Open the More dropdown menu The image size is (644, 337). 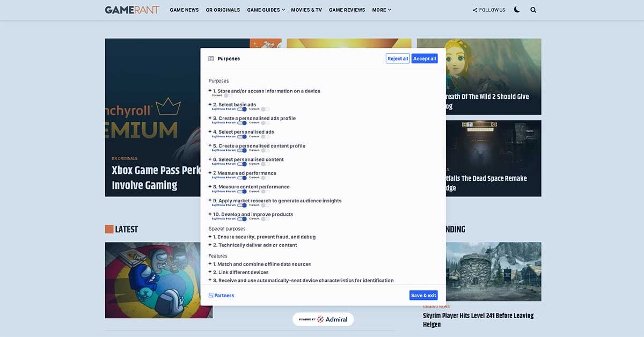coord(382,10)
